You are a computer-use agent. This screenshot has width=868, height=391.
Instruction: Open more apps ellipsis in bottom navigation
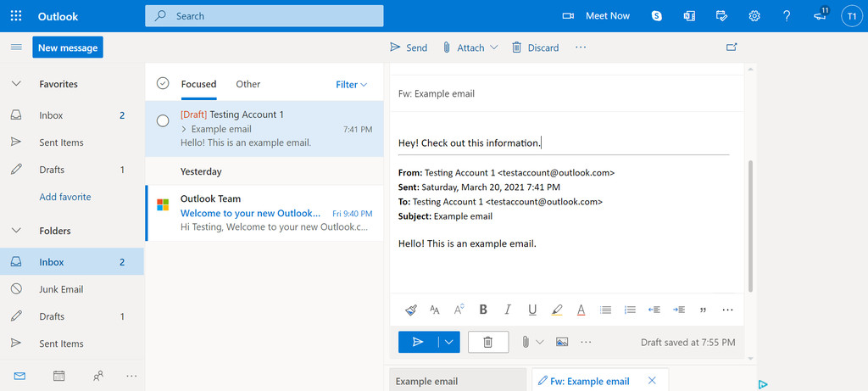pyautogui.click(x=131, y=376)
